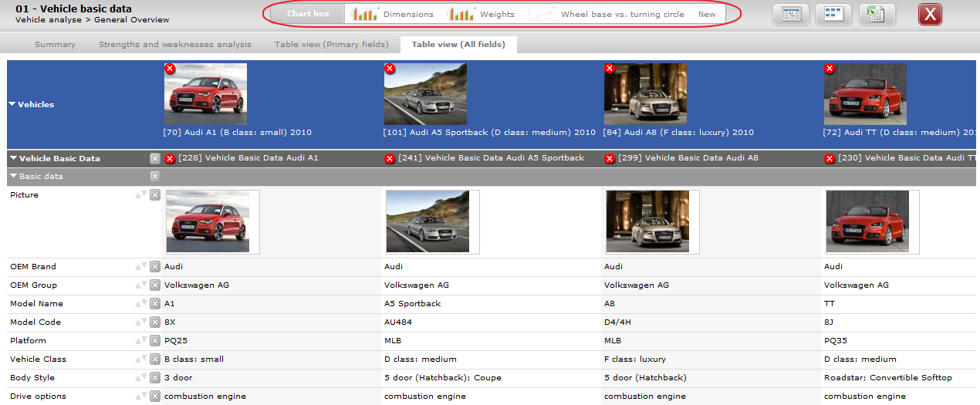Click the Chart box label button

(x=308, y=14)
